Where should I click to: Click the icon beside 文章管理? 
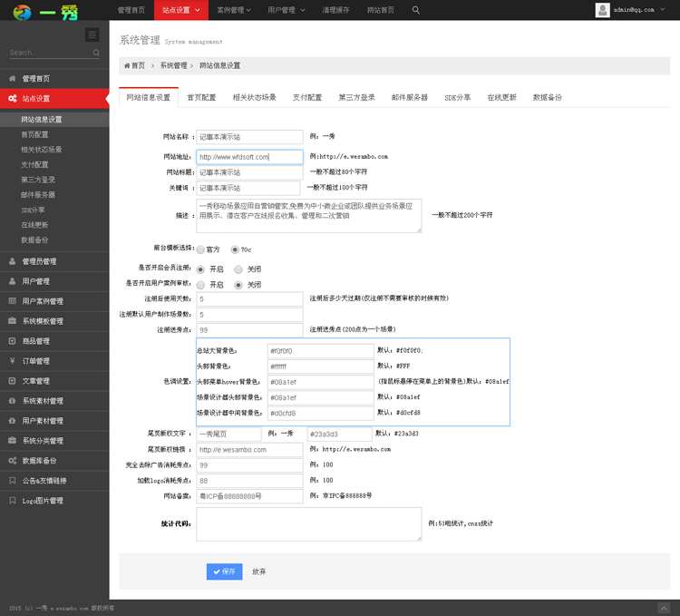[x=12, y=381]
